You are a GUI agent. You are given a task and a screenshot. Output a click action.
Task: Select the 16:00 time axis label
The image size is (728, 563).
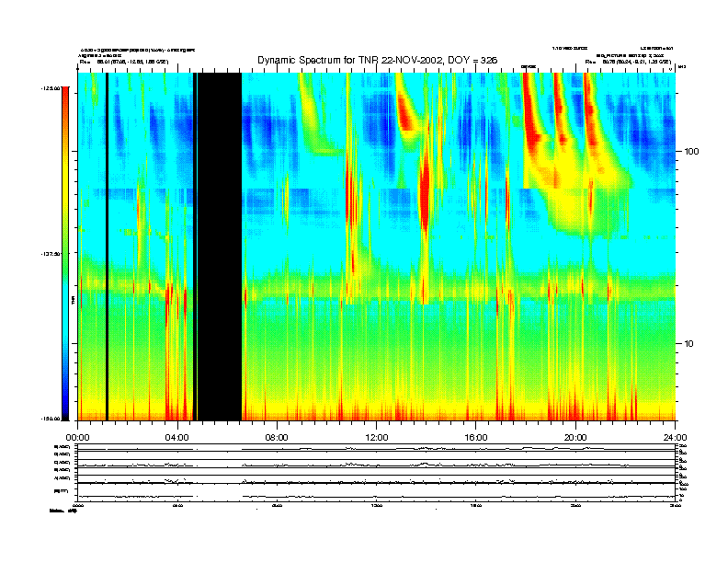tap(476, 438)
